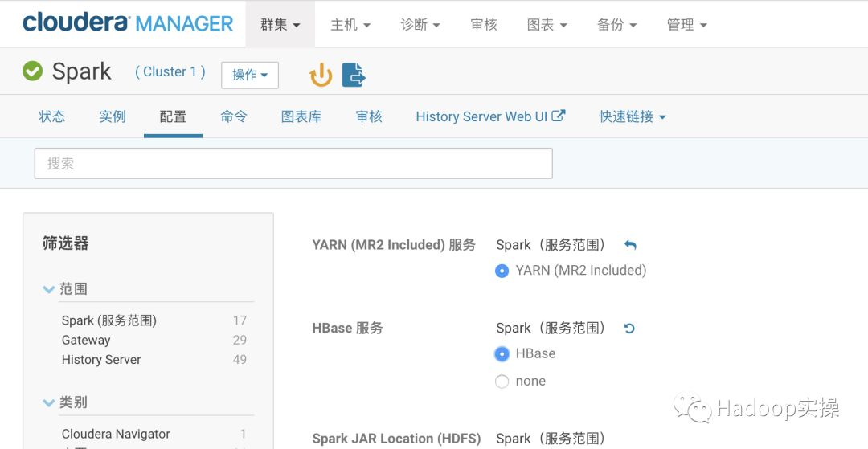Click the Spark service title

[81, 71]
